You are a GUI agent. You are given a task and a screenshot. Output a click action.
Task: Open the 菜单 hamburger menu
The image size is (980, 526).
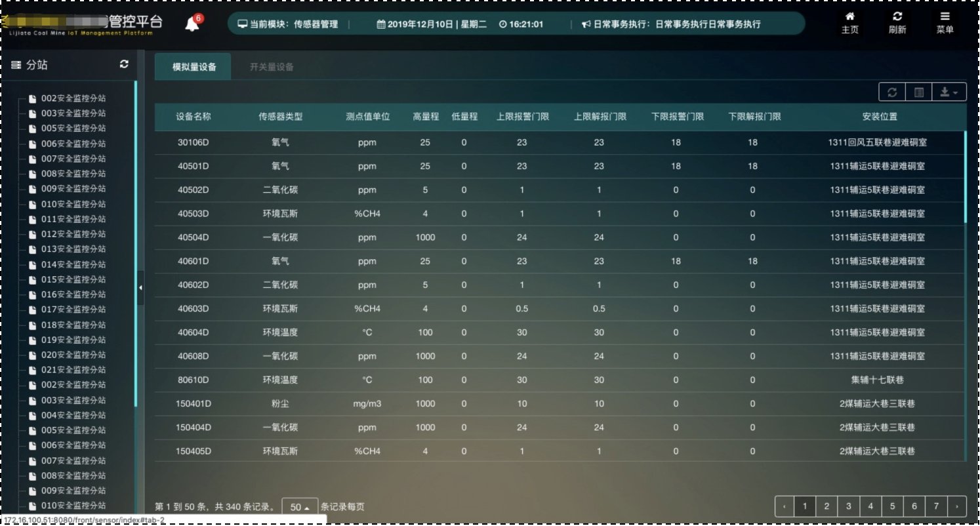[x=945, y=23]
